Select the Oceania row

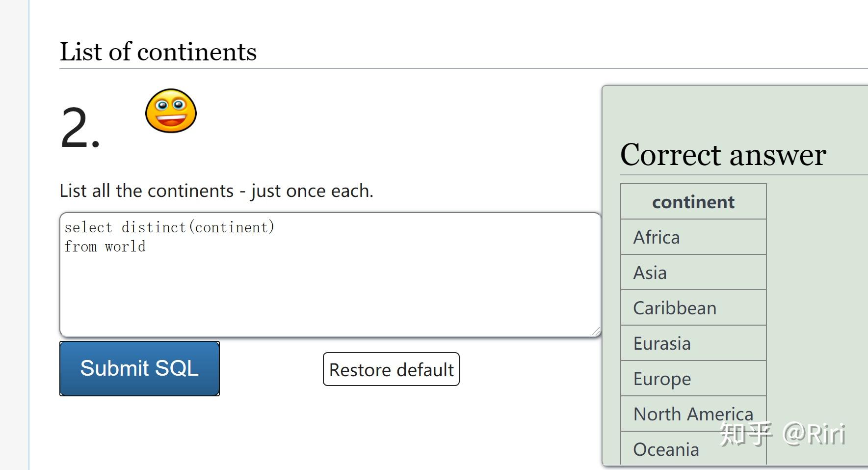click(666, 449)
